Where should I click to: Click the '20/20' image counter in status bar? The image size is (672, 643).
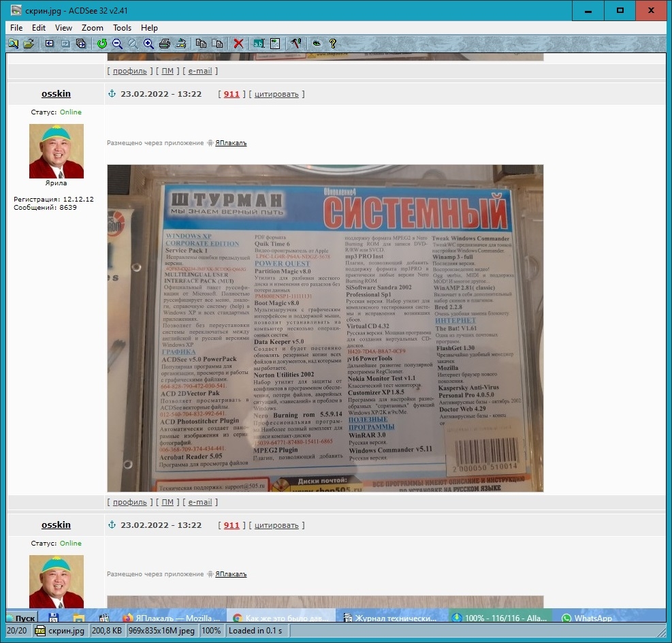pos(17,631)
